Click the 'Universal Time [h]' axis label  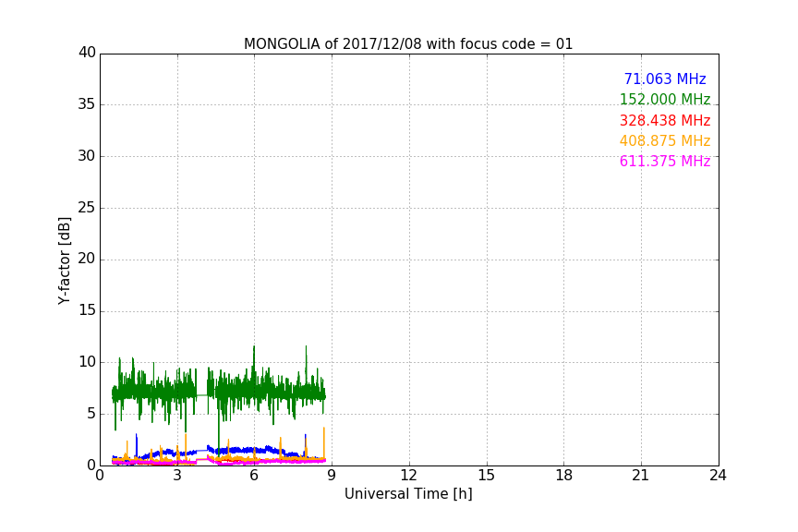click(408, 494)
